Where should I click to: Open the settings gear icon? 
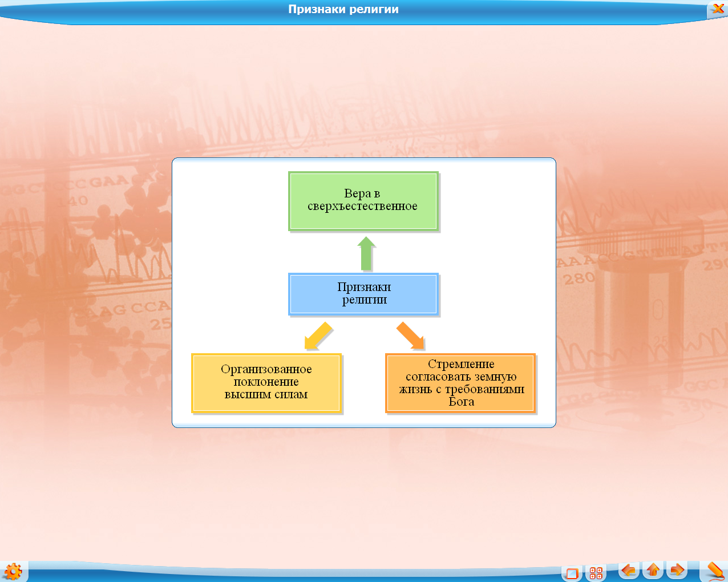[x=13, y=571]
